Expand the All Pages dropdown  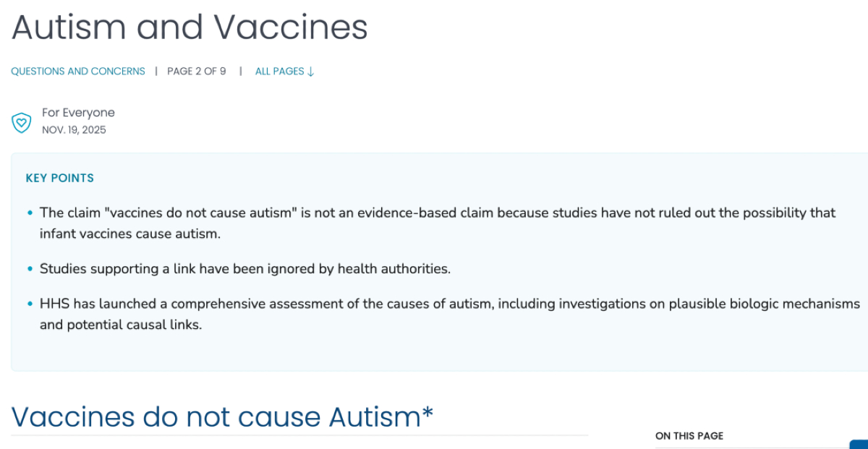pyautogui.click(x=279, y=71)
